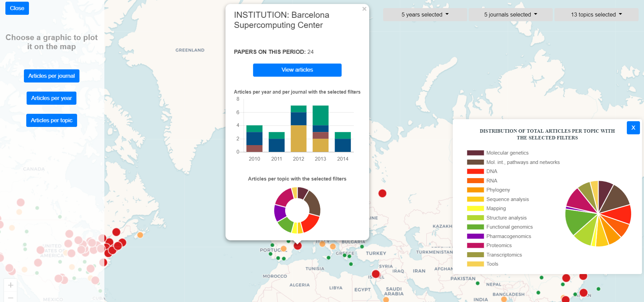Open the 13 topics selected dropdown
This screenshot has height=302, width=644.
[596, 14]
